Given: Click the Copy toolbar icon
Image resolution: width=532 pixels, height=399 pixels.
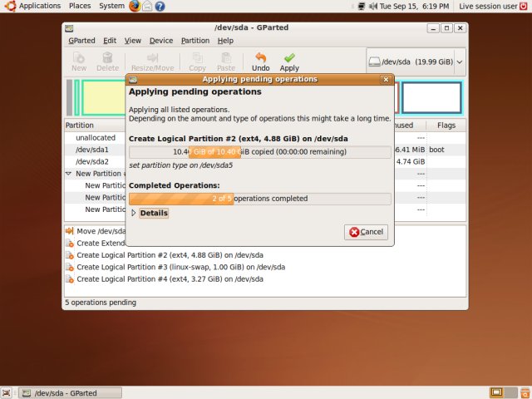Looking at the screenshot, I should (198, 57).
